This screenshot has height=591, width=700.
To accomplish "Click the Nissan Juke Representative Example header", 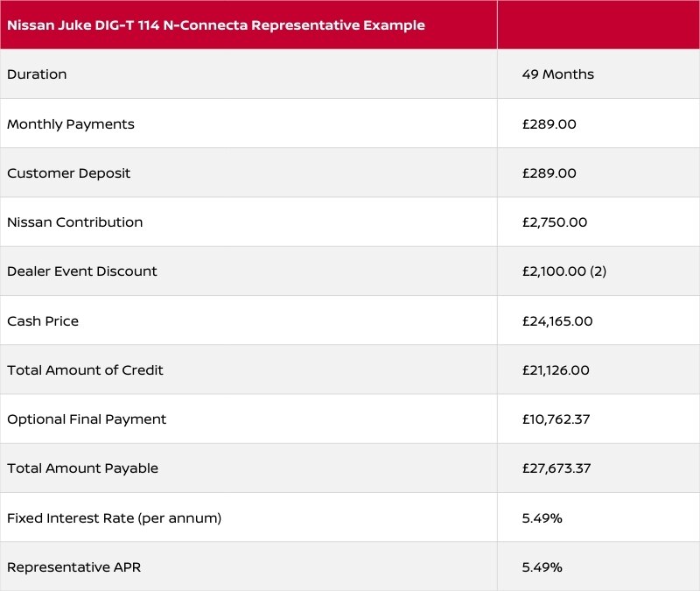I will click(216, 25).
